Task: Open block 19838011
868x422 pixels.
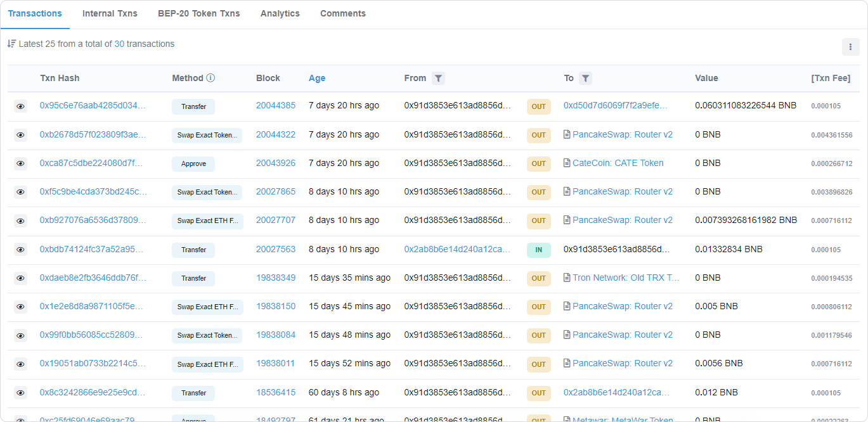Action: pos(276,363)
